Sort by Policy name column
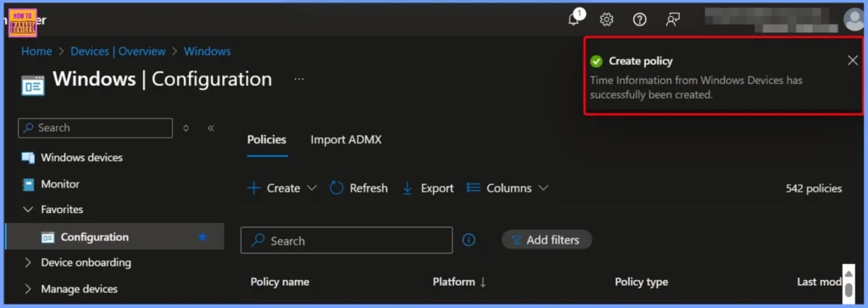Screen dimensions: 868x308 [280, 282]
